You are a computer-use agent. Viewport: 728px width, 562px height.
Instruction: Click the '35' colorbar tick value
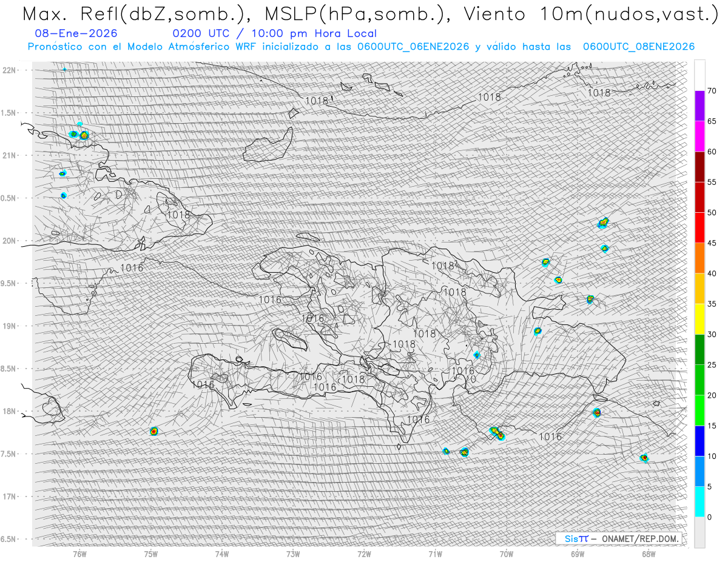pos(712,304)
